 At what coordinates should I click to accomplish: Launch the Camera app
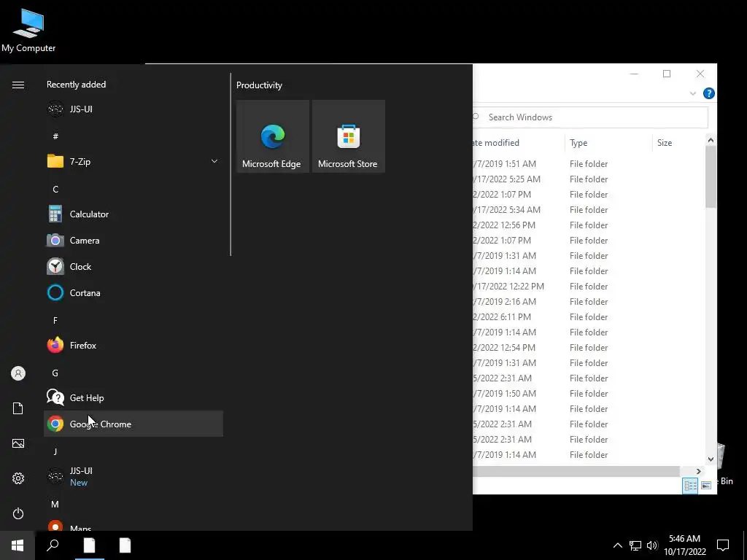pyautogui.click(x=133, y=241)
